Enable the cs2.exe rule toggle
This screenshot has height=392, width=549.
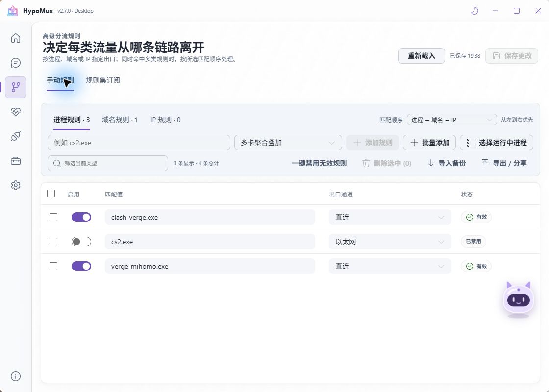[x=81, y=242]
